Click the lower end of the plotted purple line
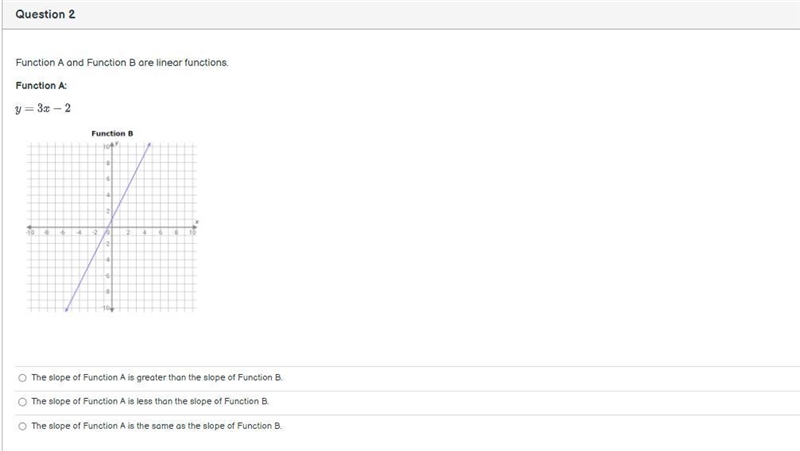 tap(66, 309)
